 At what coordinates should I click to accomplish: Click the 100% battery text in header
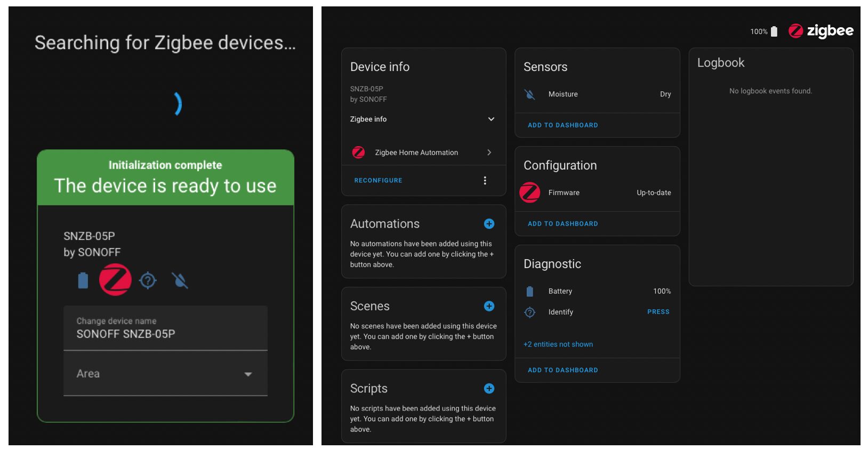(x=759, y=31)
